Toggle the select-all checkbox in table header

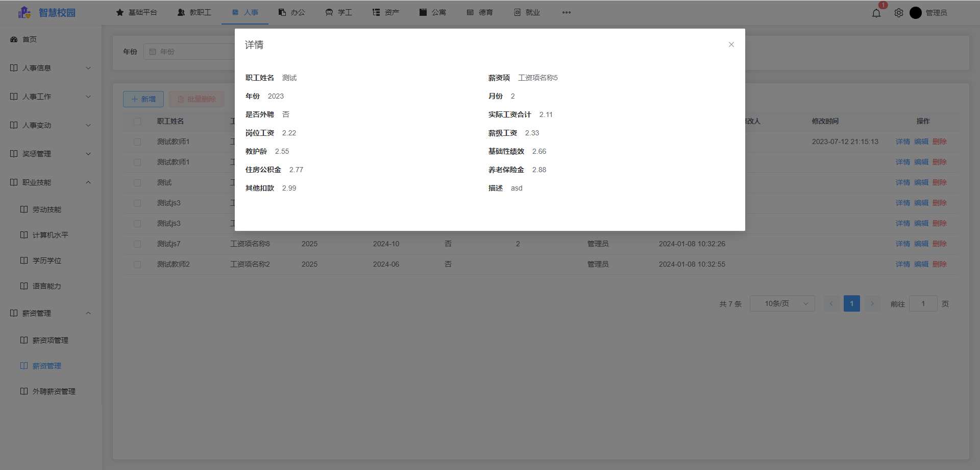[x=137, y=122]
